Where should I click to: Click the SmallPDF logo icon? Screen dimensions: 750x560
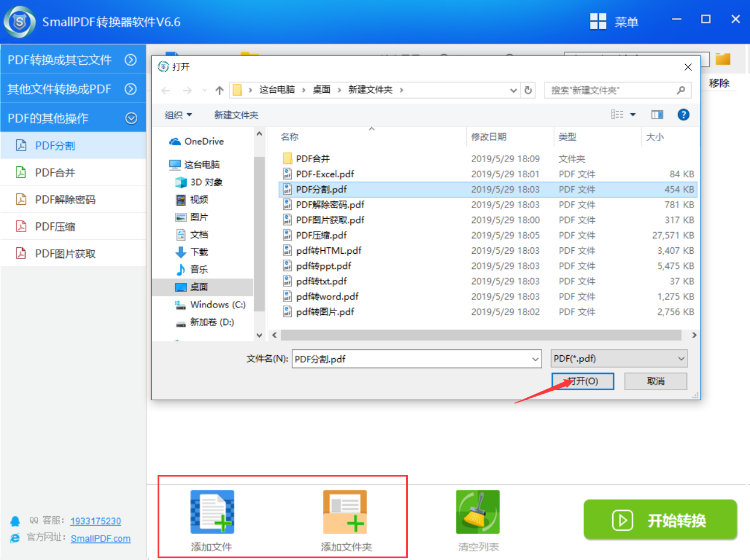[x=20, y=22]
